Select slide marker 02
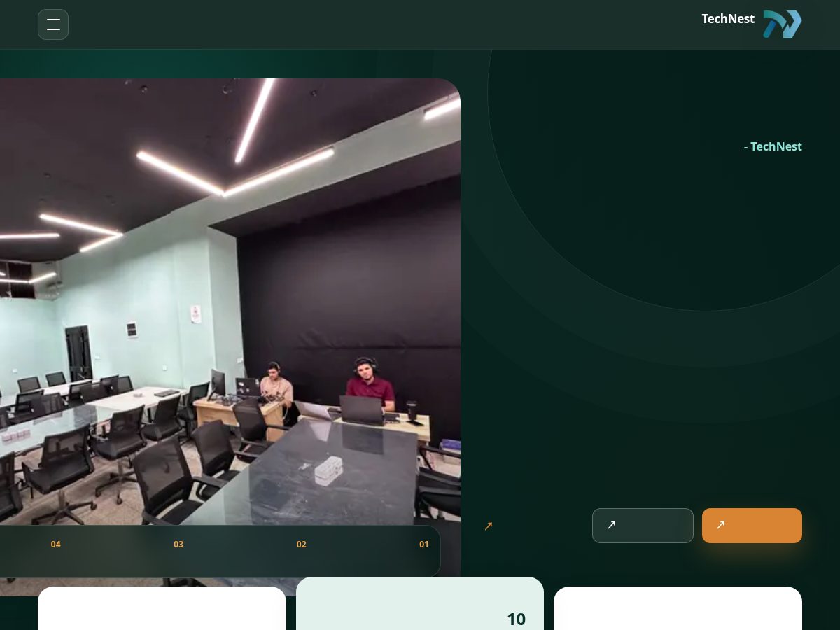This screenshot has width=840, height=630. pos(302,544)
